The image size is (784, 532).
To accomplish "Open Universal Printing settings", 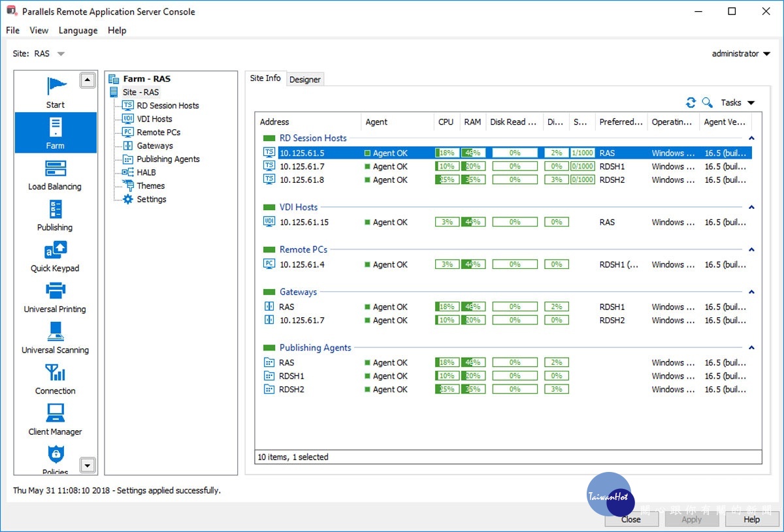I will (56, 298).
